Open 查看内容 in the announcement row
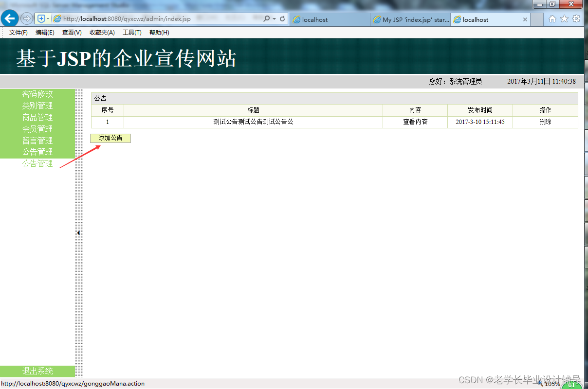588x389 pixels. coord(415,122)
